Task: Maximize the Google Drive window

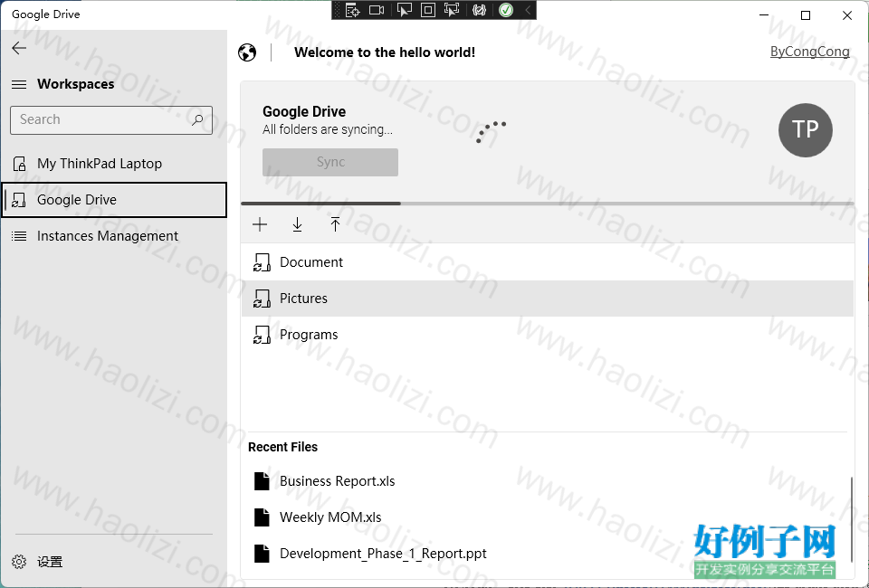Action: coord(806,15)
